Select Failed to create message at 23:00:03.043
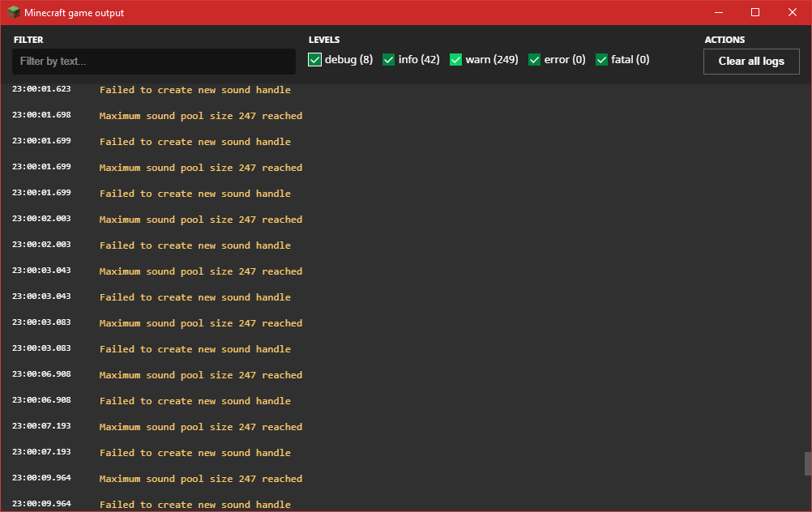Screen dimensions: 812x512 pyautogui.click(x=195, y=297)
